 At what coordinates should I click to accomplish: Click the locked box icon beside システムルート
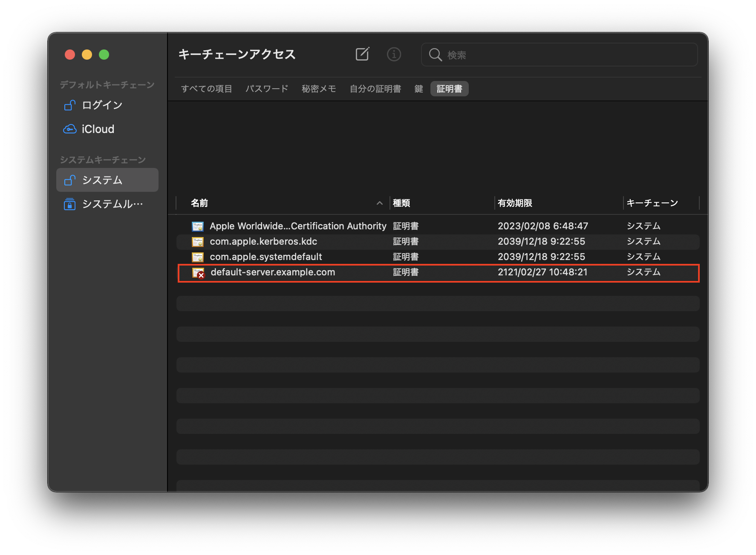pyautogui.click(x=69, y=204)
